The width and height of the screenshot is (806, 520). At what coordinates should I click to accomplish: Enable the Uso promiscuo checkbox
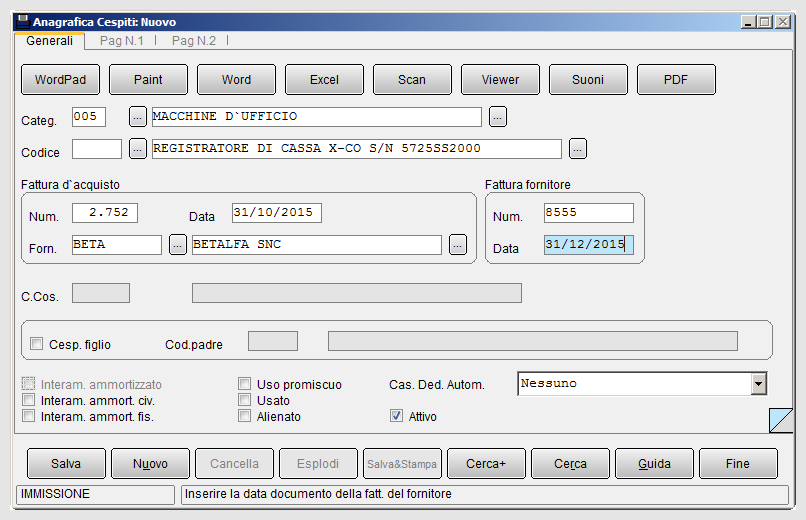coord(245,384)
